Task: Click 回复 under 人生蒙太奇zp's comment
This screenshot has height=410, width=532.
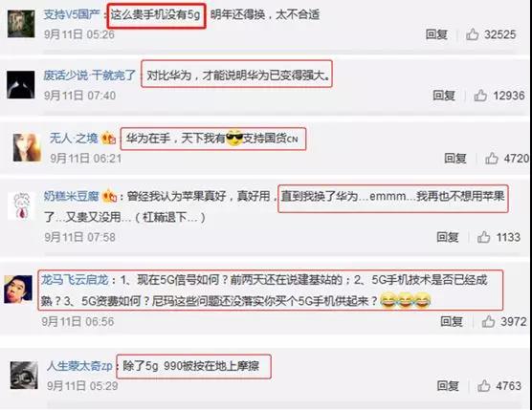Action: (448, 385)
